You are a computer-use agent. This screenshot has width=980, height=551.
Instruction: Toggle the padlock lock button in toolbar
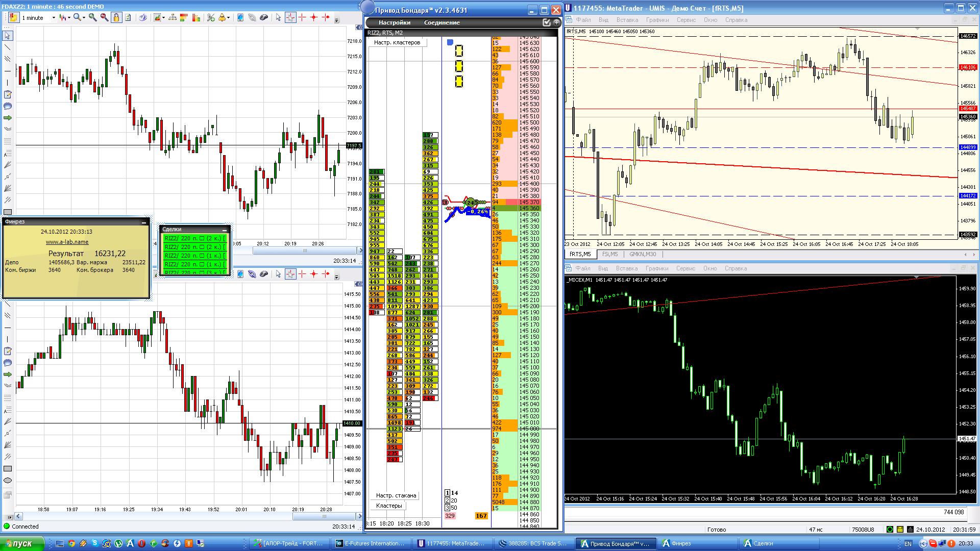click(116, 17)
